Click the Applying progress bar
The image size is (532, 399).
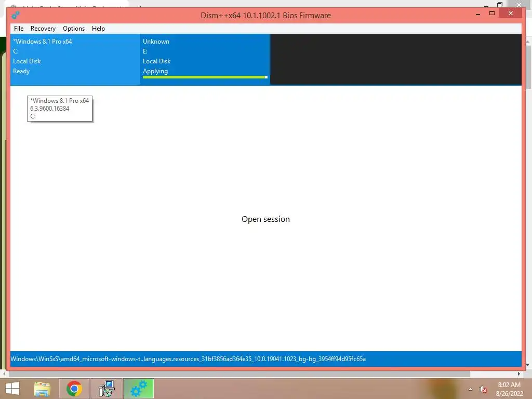point(205,77)
